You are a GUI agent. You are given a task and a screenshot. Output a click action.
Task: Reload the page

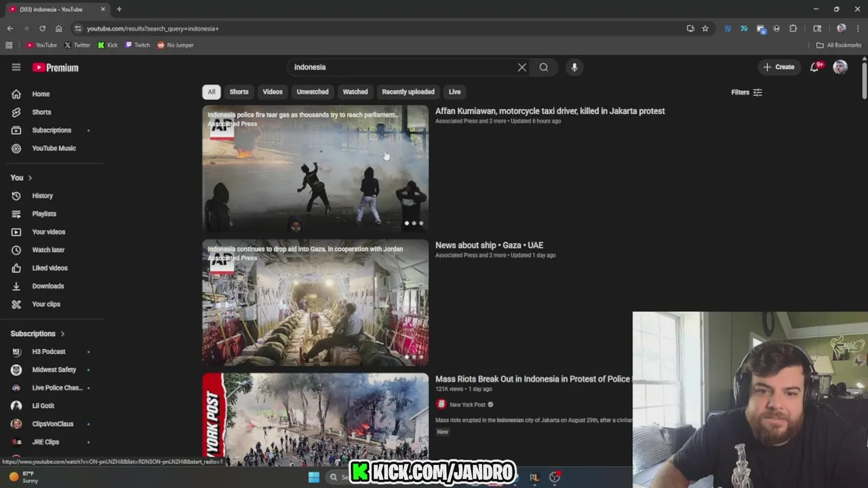coord(42,28)
